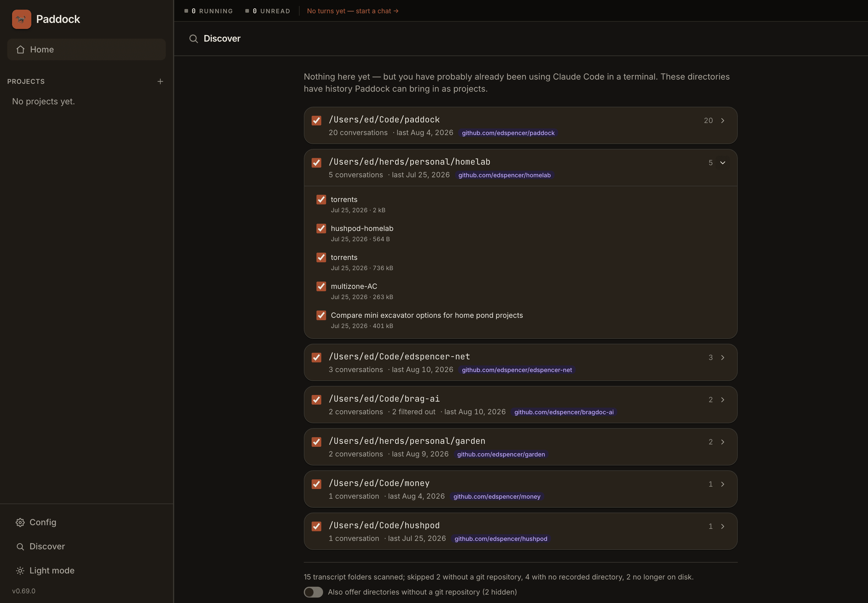Image resolution: width=868 pixels, height=603 pixels.
Task: Uncheck the edspencer-net directory checkbox
Action: [316, 357]
